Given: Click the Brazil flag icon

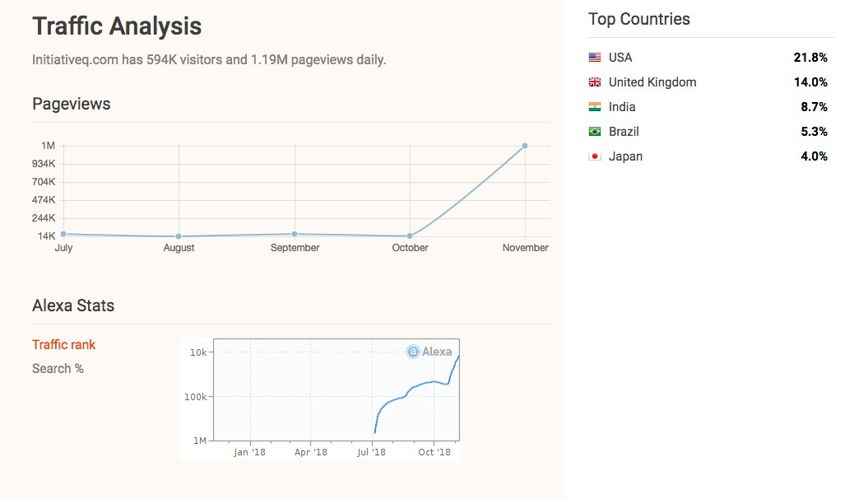Looking at the screenshot, I should point(595,131).
